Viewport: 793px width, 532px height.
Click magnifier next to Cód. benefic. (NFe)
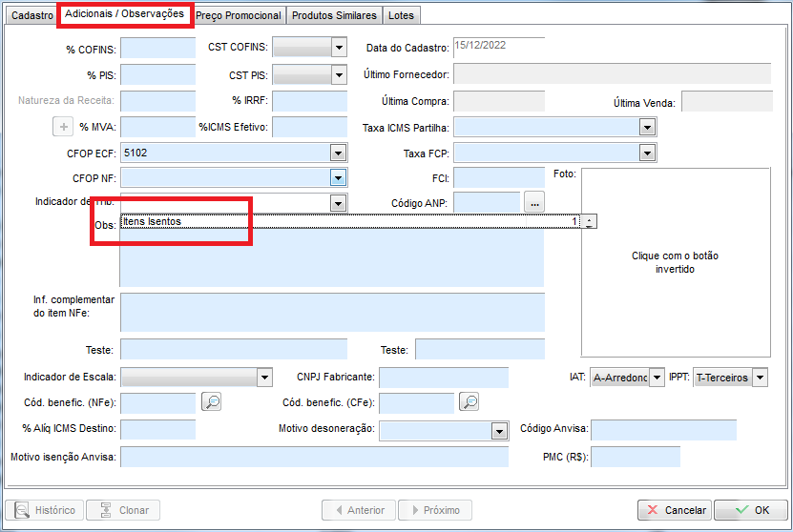pos(212,402)
